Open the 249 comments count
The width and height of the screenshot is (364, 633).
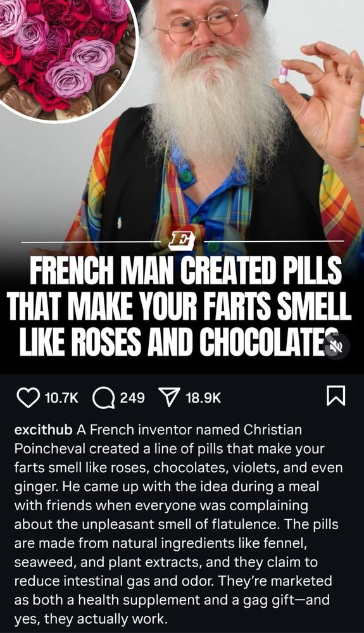pos(132,398)
